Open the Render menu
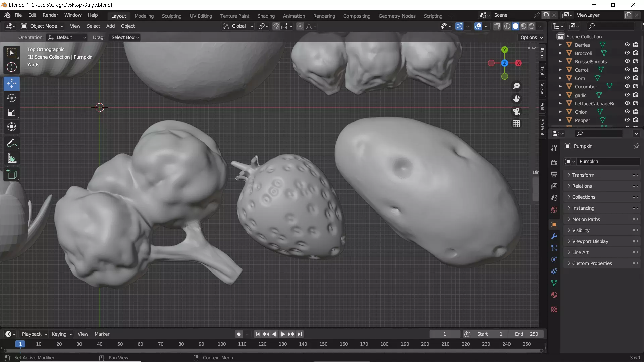 point(50,15)
